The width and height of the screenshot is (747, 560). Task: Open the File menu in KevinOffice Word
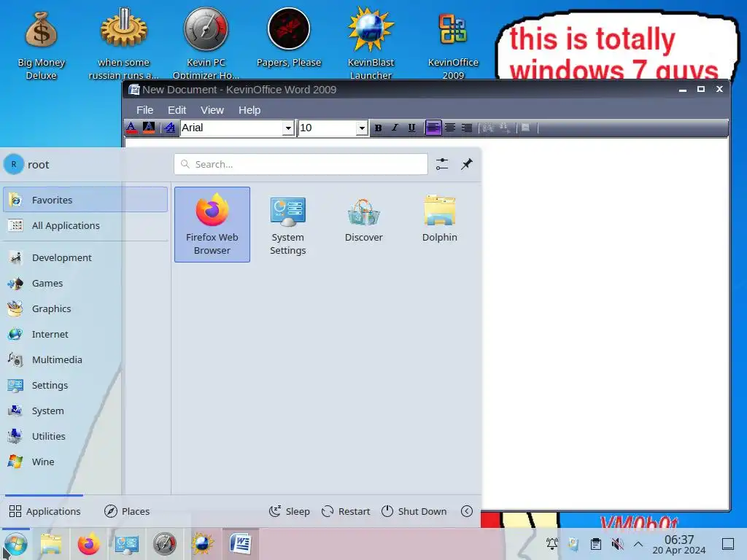tap(145, 110)
